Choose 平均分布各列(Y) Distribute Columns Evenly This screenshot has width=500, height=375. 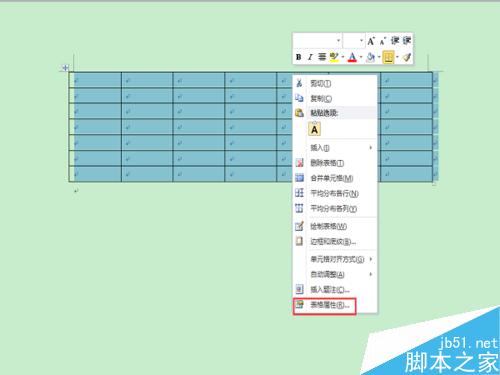click(x=335, y=208)
